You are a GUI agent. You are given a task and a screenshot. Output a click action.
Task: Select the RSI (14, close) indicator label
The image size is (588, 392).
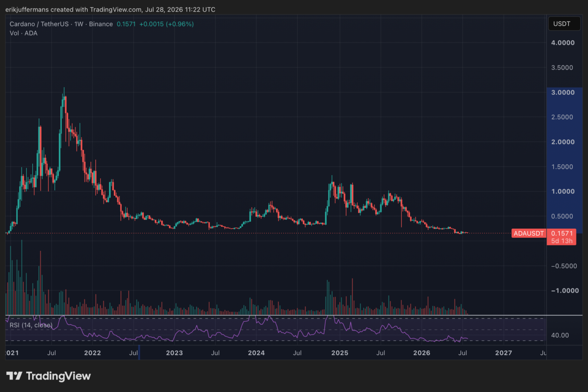click(x=31, y=325)
